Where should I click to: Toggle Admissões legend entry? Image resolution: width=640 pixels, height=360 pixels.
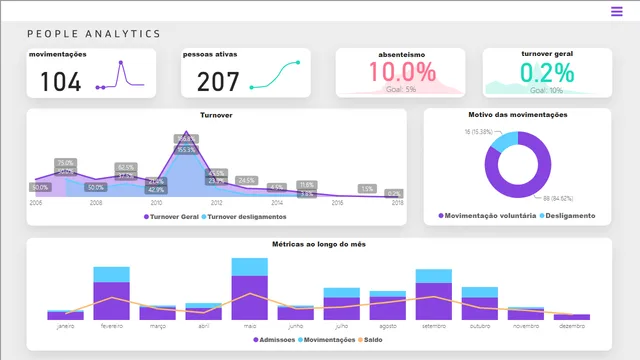274,340
